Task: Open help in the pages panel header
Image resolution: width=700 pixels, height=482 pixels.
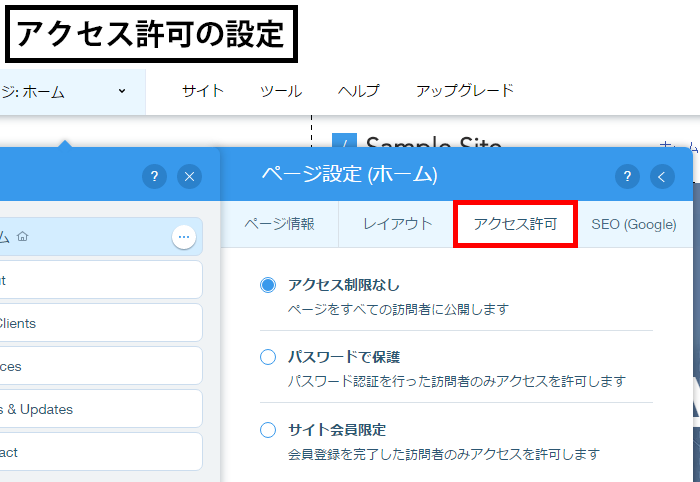Action: point(154,176)
